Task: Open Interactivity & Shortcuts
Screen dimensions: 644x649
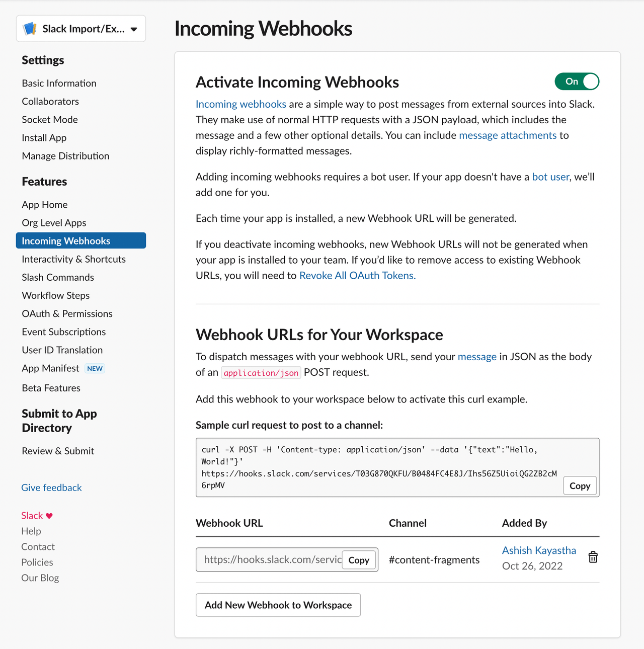Action: [73, 259]
